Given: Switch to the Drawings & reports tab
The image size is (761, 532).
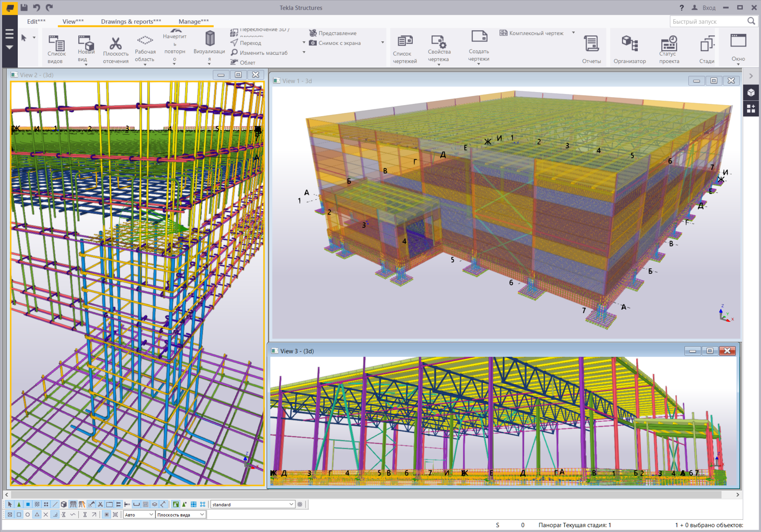Looking at the screenshot, I should [131, 22].
